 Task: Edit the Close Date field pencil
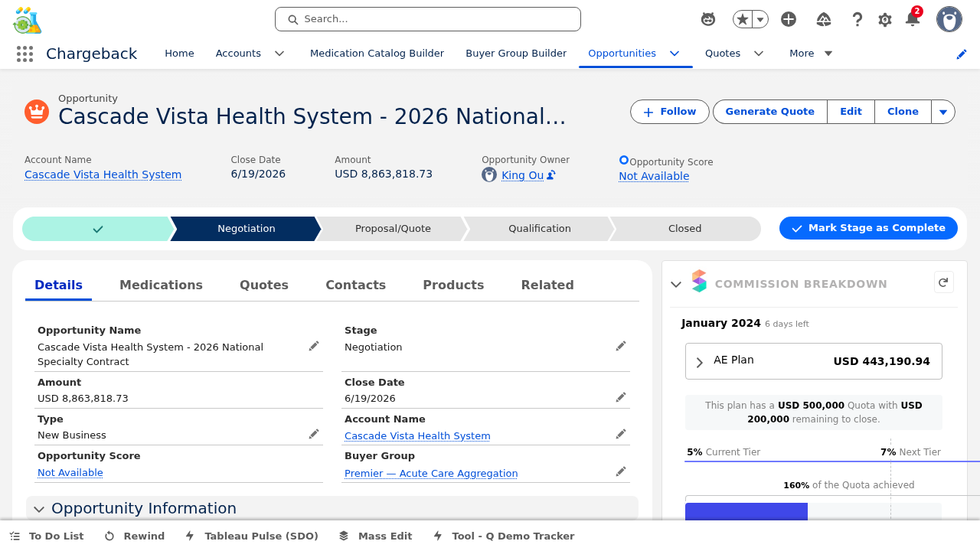tap(621, 397)
